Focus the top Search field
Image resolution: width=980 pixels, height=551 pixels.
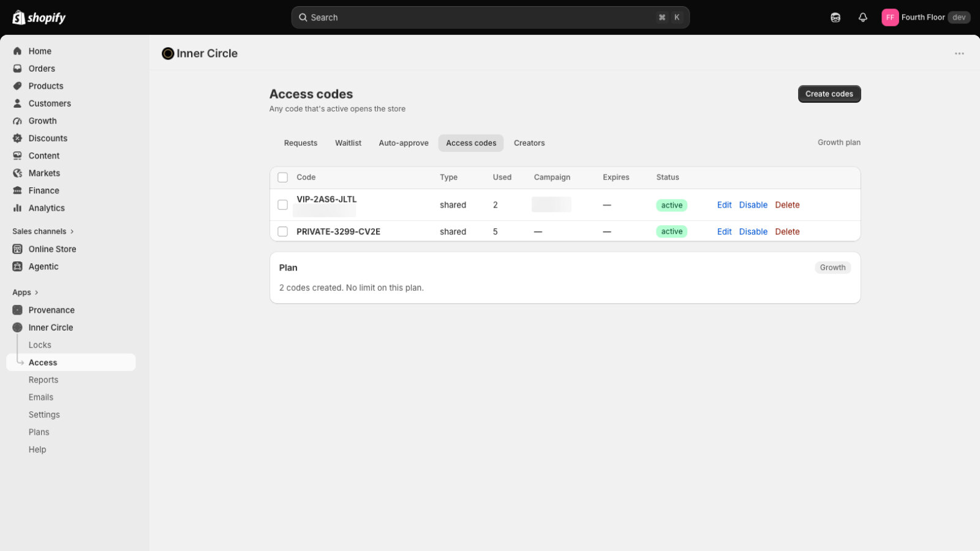point(491,18)
